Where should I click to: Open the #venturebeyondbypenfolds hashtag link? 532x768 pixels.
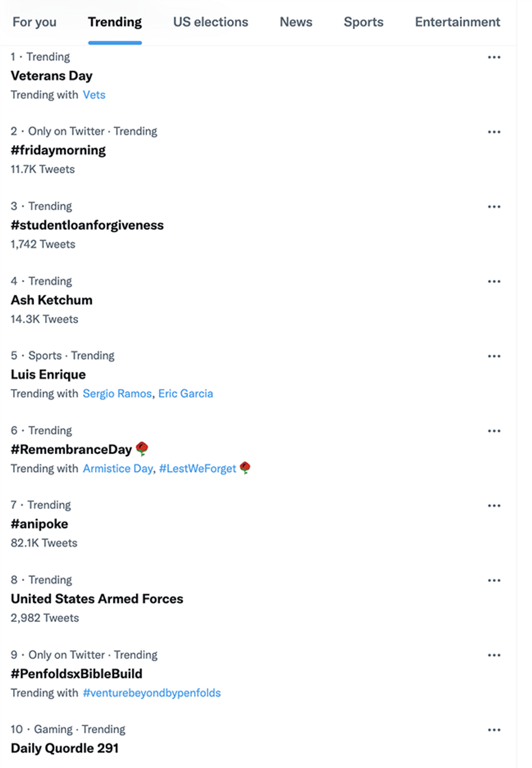151,693
